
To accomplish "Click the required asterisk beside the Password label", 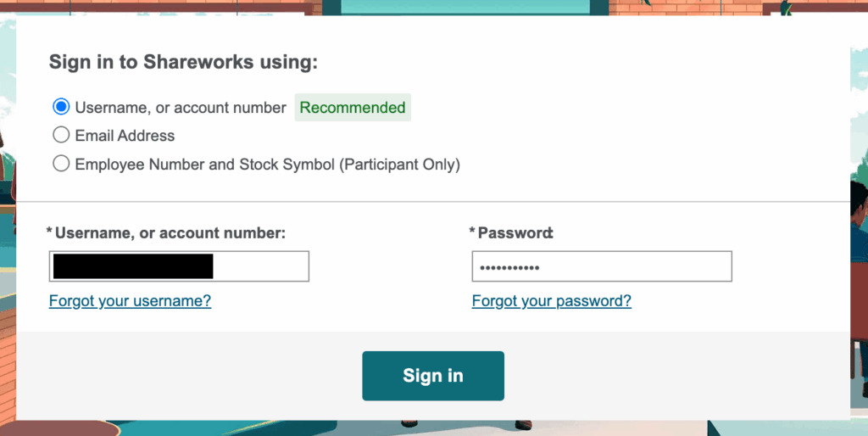I will click(x=472, y=231).
